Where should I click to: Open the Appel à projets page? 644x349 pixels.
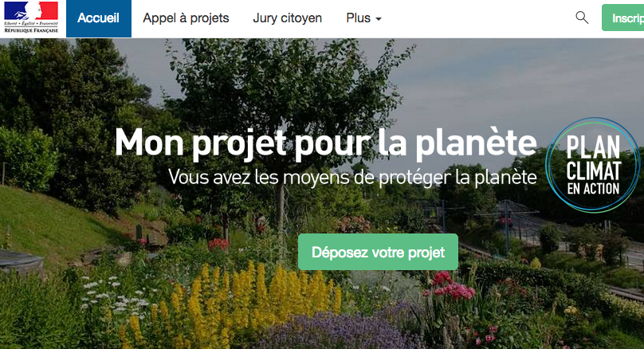(x=186, y=18)
